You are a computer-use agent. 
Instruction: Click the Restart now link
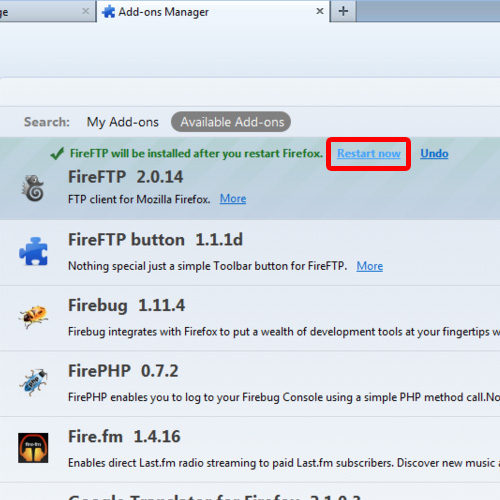click(x=369, y=153)
